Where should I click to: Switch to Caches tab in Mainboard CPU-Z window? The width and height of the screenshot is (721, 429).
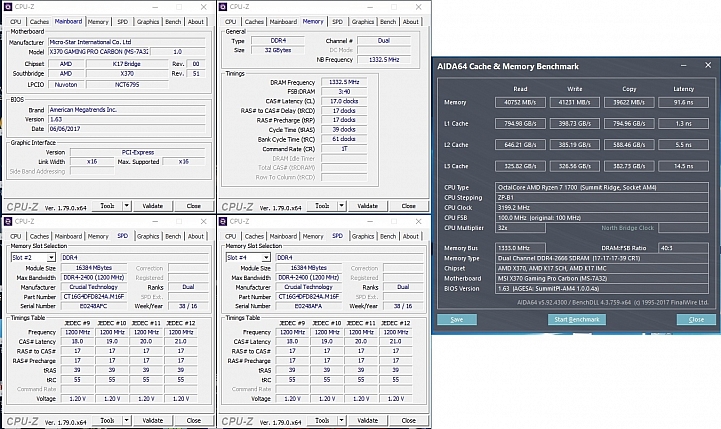click(x=39, y=22)
